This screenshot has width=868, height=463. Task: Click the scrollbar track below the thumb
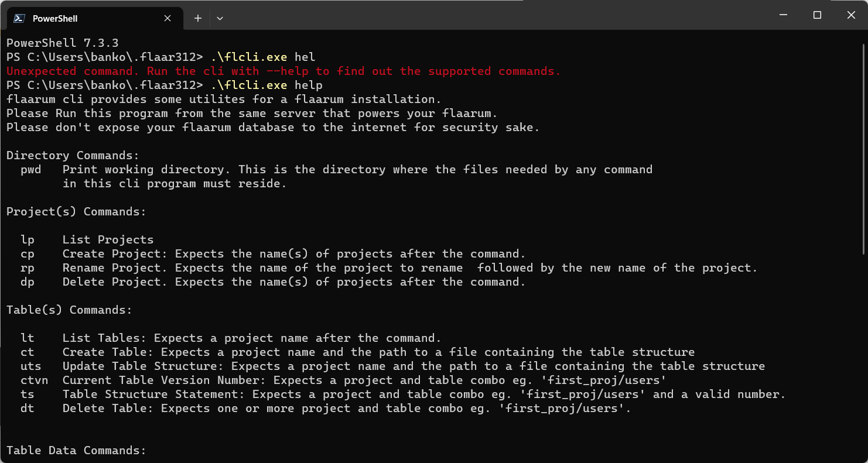pos(864,351)
